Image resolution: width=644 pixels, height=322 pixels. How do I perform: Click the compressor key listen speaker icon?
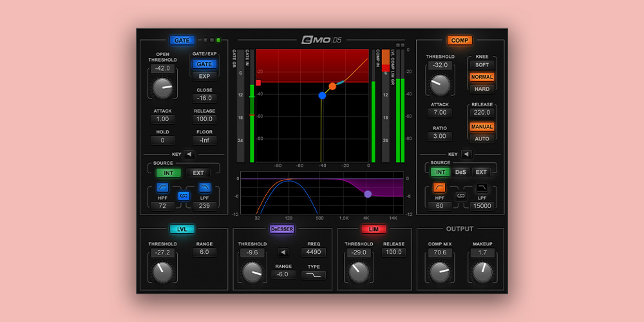point(467,155)
